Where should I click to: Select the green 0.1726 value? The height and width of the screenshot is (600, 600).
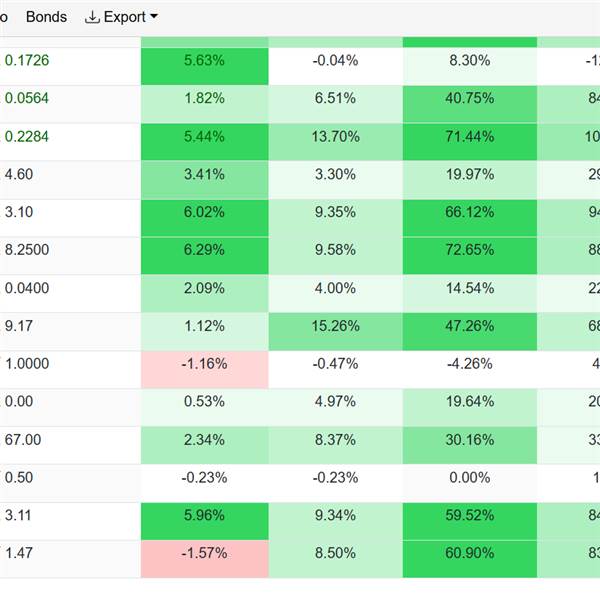click(x=27, y=61)
